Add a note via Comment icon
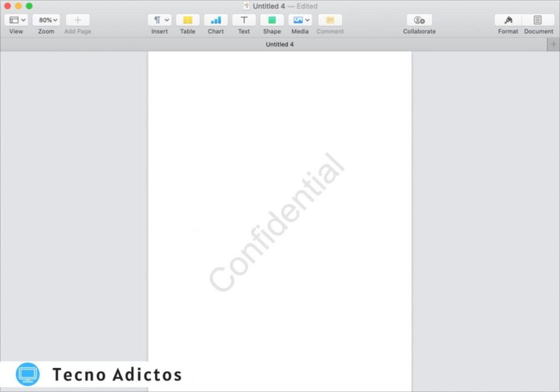Image resolution: width=560 pixels, height=392 pixels. tap(330, 20)
